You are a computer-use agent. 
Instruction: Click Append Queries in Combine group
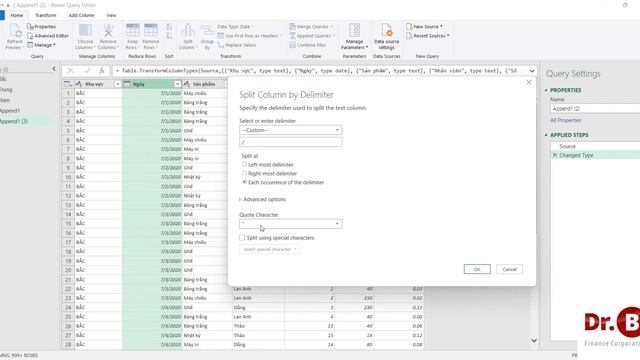pyautogui.click(x=312, y=36)
